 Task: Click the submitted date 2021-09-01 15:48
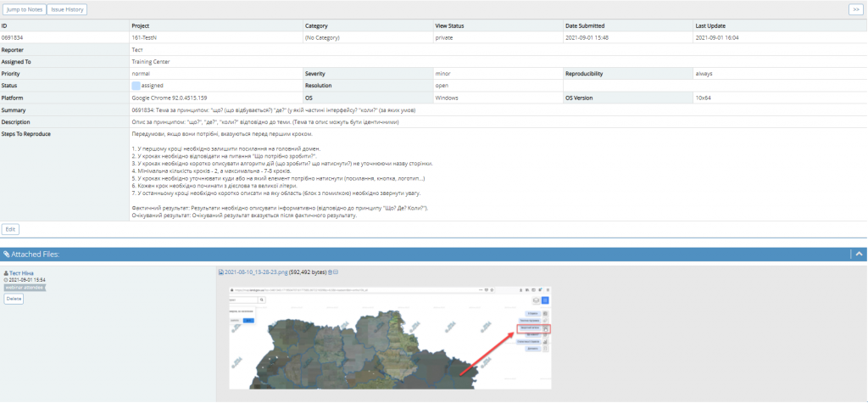click(x=588, y=37)
